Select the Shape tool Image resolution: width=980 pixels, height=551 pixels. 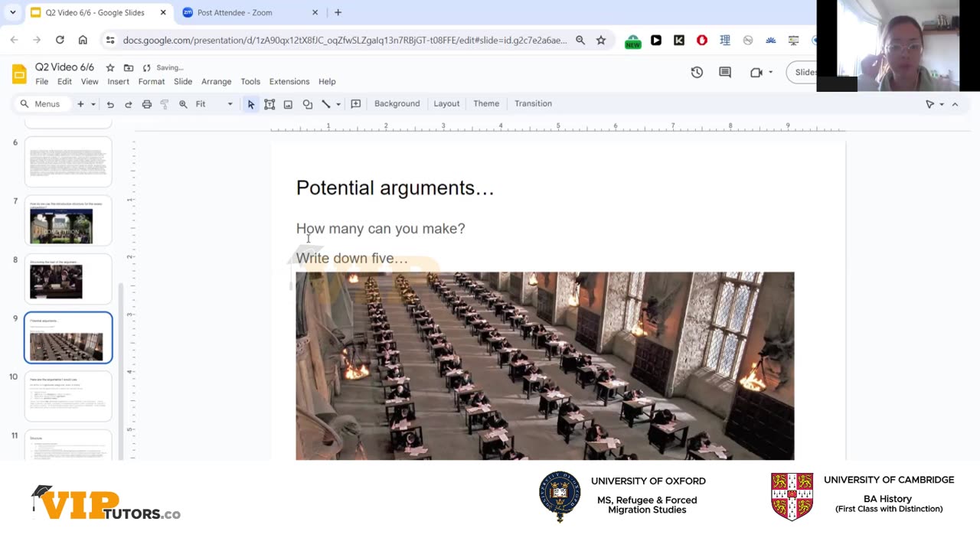[x=307, y=104]
